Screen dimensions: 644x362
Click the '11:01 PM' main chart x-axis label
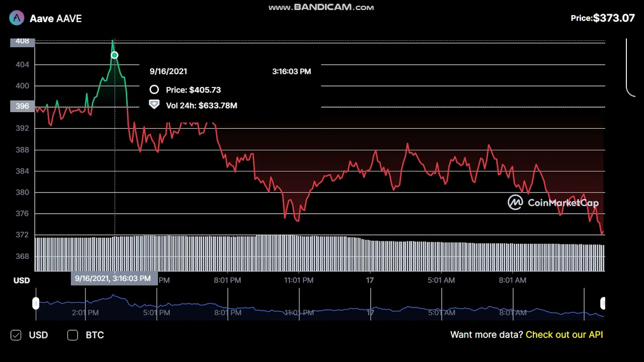[x=299, y=280]
